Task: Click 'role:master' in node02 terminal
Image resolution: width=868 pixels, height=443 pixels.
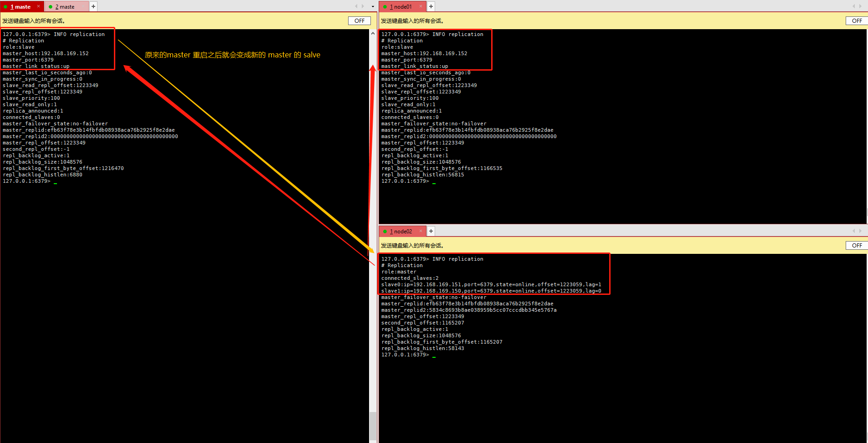Action: [x=399, y=272]
